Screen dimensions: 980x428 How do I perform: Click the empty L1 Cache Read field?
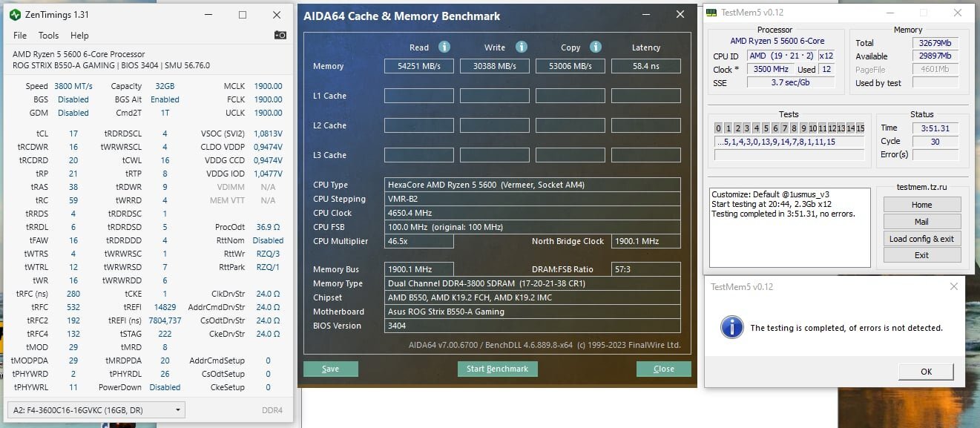tap(419, 96)
